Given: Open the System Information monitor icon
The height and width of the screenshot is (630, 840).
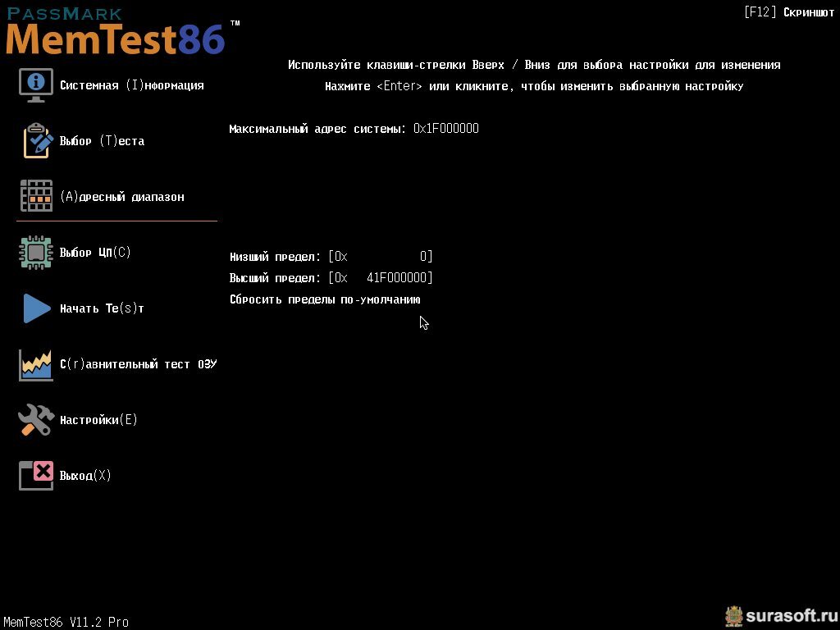Looking at the screenshot, I should [x=36, y=85].
